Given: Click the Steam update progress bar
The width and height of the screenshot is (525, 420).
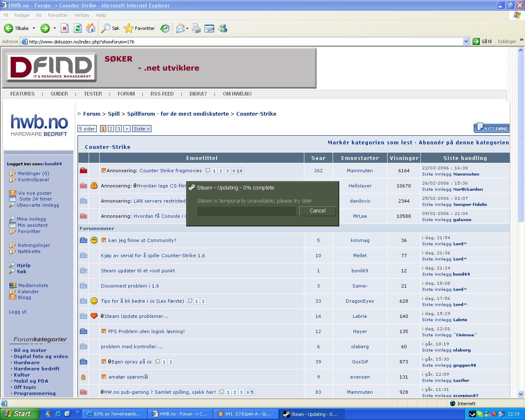Looking at the screenshot, I should tap(247, 211).
